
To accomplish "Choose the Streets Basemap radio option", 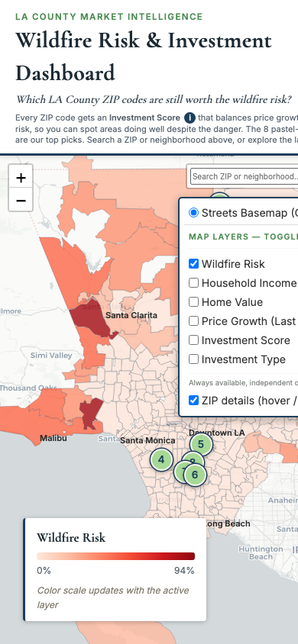I will click(193, 213).
